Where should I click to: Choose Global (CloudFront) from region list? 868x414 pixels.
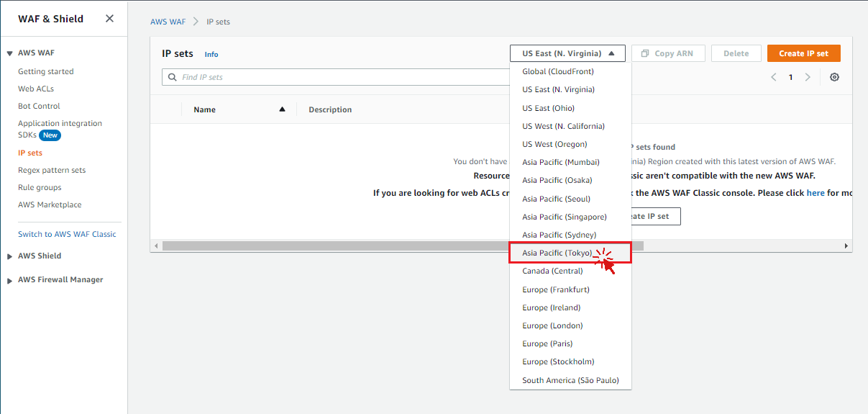(x=557, y=71)
